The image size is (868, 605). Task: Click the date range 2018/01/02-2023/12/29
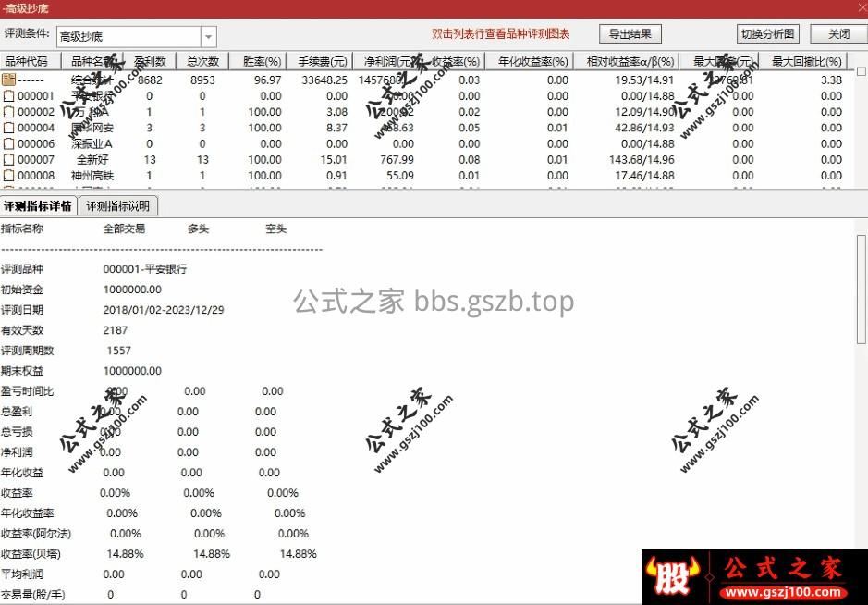pyautogui.click(x=164, y=310)
